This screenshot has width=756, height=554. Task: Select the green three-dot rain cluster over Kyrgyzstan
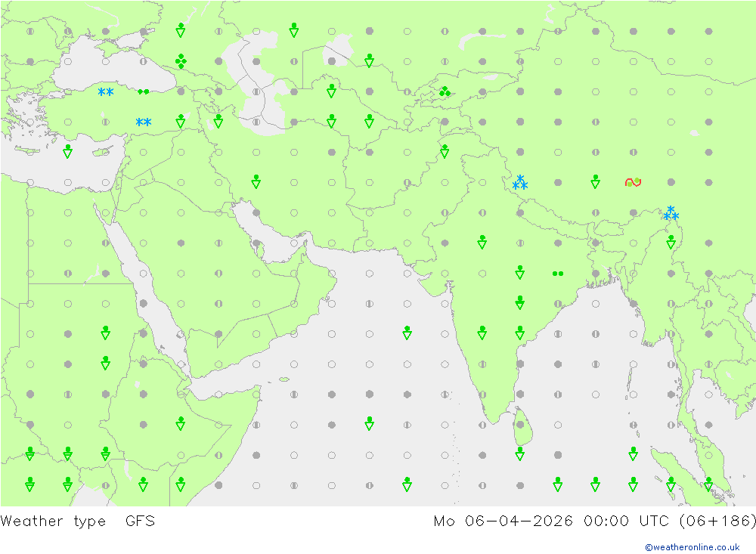pos(445,91)
